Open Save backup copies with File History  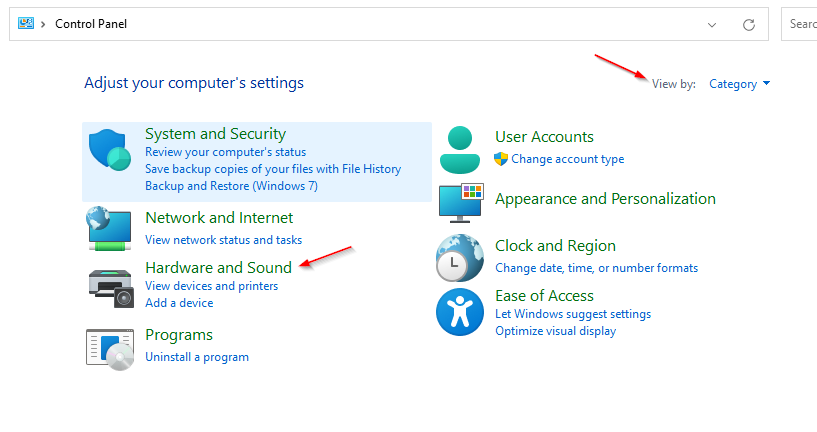coord(273,169)
